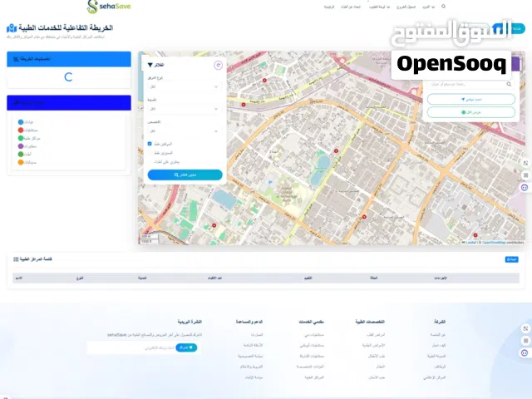Click the red hospitals legend dot
This screenshot has width=532, height=399.
pos(21,131)
